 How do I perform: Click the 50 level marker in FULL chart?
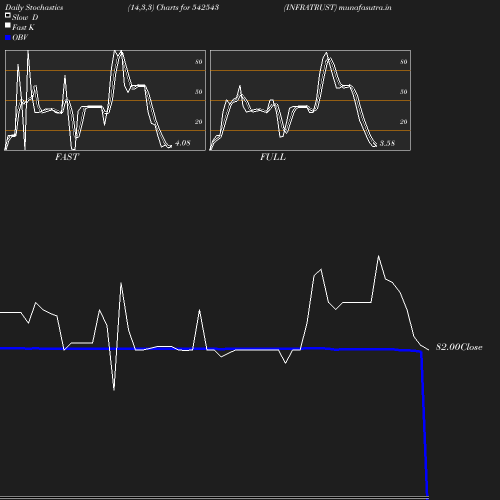(x=404, y=92)
